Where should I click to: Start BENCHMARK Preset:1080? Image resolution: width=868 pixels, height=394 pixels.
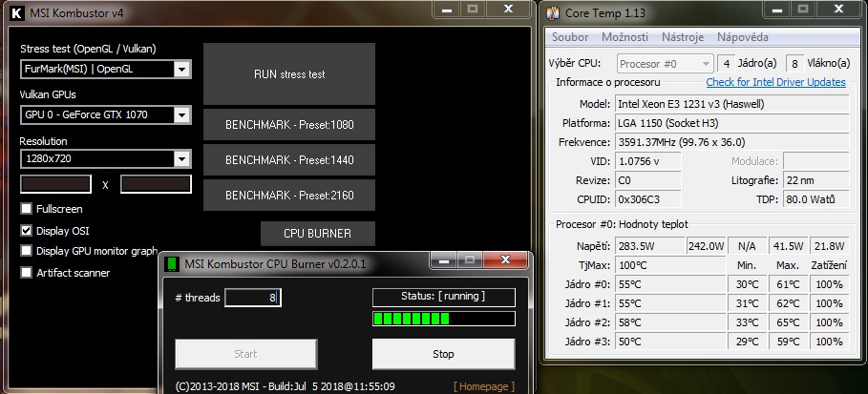[x=289, y=125]
